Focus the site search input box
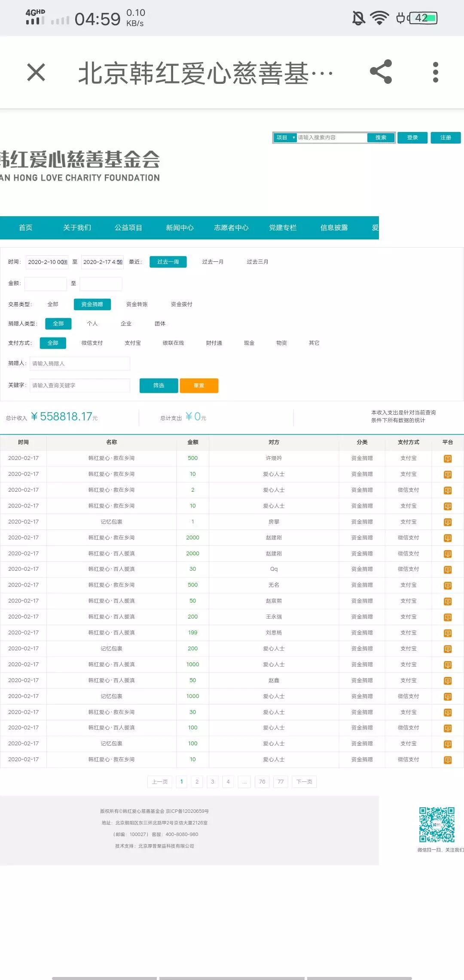 (332, 138)
